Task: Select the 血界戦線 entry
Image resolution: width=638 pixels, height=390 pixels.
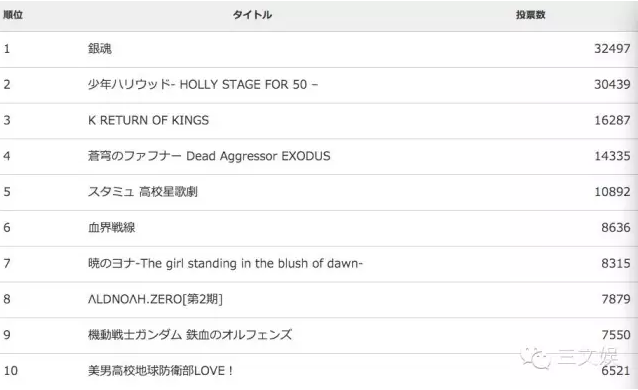Action: (x=111, y=227)
